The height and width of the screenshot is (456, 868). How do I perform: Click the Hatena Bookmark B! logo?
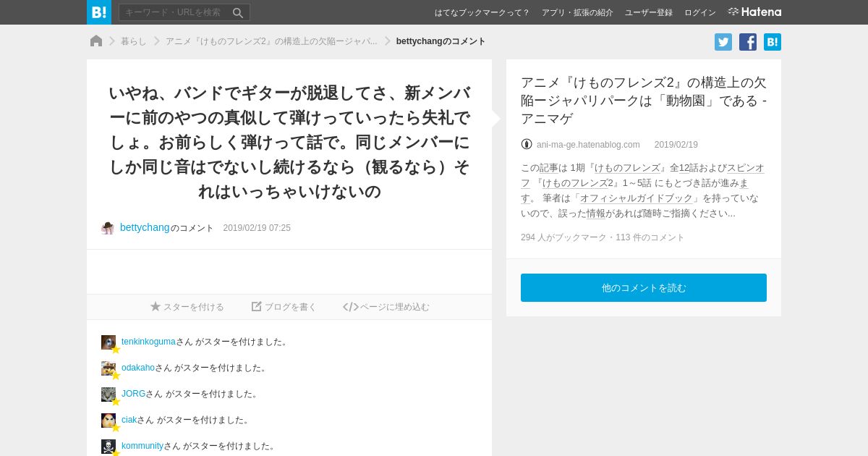click(99, 12)
